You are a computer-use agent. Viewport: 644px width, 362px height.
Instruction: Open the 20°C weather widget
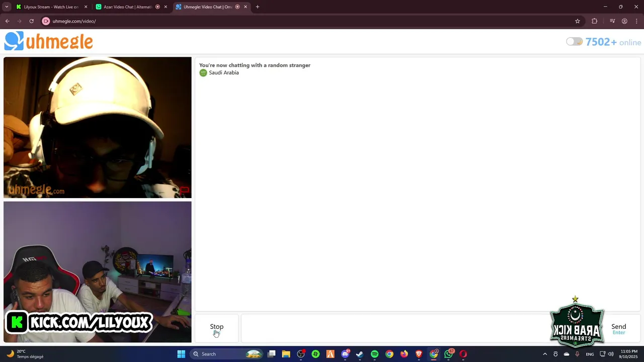[x=25, y=354]
